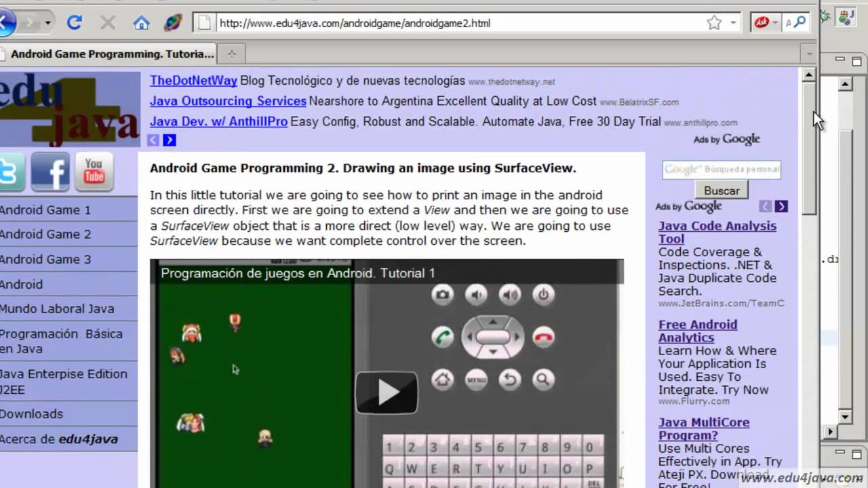Click scroll down arrow in background window
Screen dimensions: 868x488
coord(844,416)
